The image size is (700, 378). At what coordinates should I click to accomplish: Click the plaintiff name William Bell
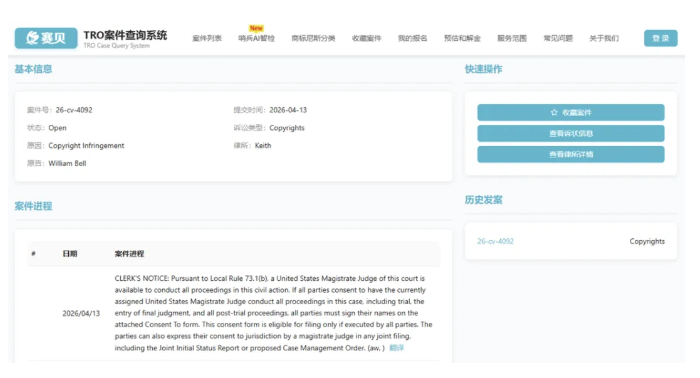[x=67, y=163]
